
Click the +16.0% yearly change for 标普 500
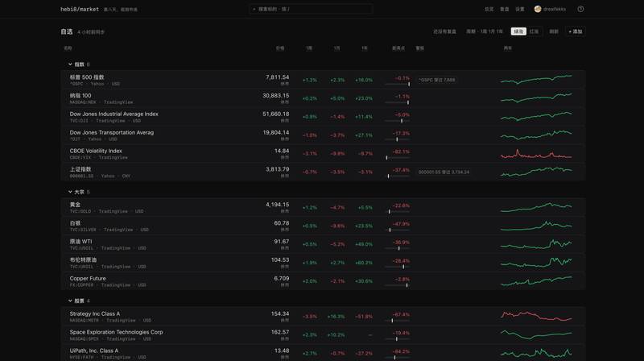pyautogui.click(x=364, y=80)
